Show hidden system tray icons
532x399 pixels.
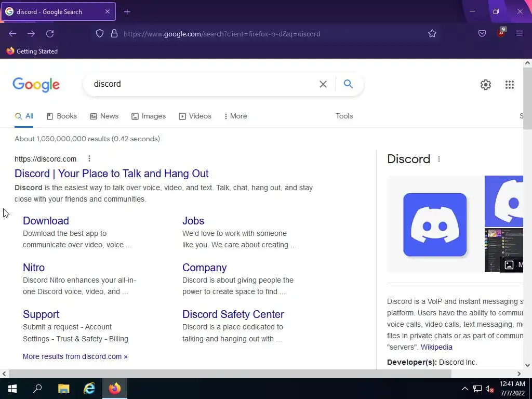465,389
